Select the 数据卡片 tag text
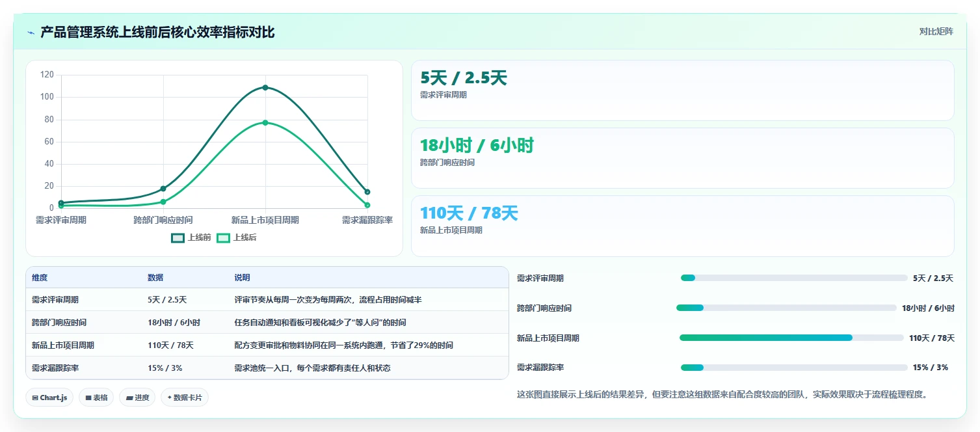The width and height of the screenshot is (980, 432). (x=188, y=398)
